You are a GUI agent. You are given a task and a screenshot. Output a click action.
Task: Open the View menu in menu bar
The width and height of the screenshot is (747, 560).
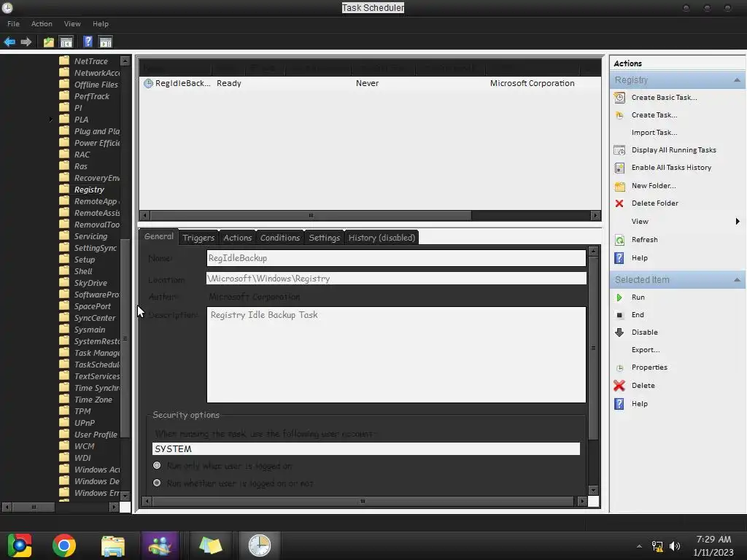[x=72, y=24]
